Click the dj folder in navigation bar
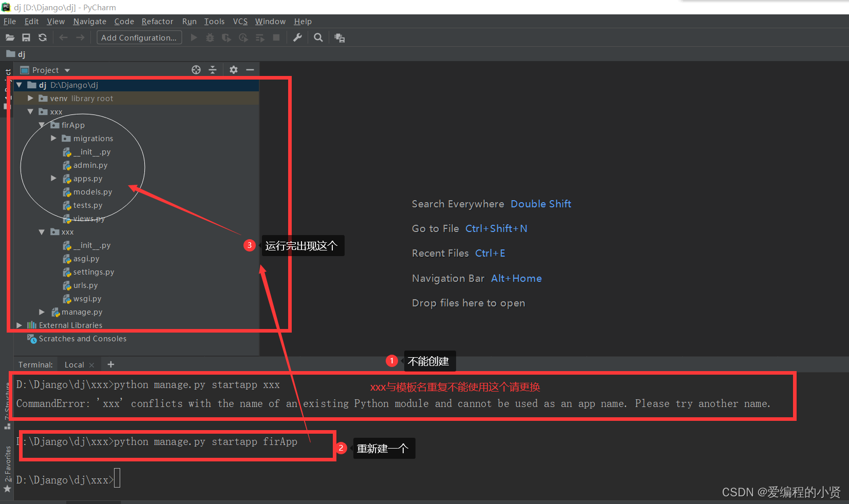This screenshot has height=504, width=849. 16,54
